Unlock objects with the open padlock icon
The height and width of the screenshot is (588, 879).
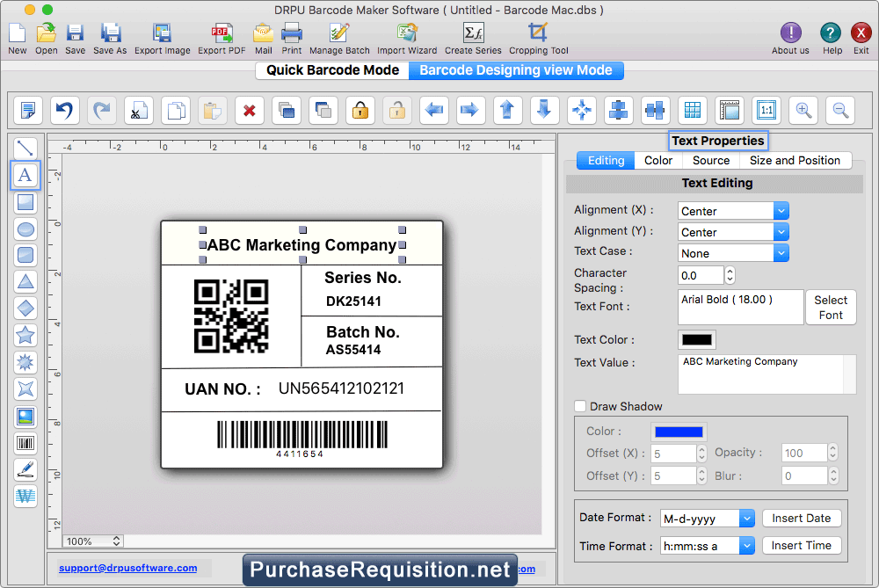tap(398, 110)
